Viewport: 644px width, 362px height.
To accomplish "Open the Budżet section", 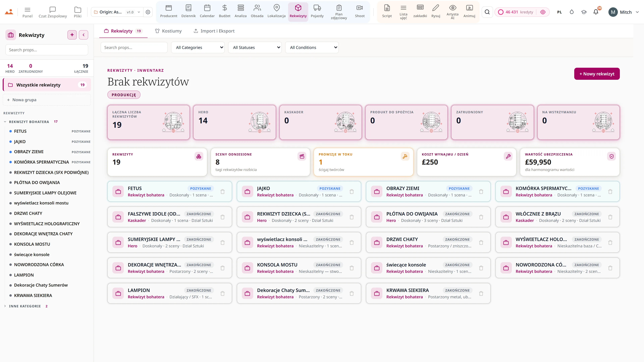I will (225, 12).
